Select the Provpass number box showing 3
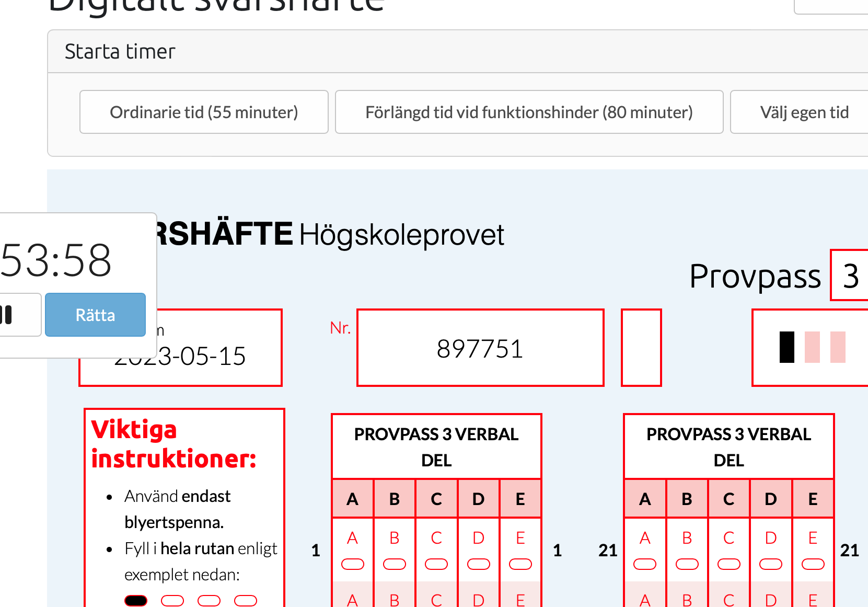868x607 pixels. pos(850,276)
